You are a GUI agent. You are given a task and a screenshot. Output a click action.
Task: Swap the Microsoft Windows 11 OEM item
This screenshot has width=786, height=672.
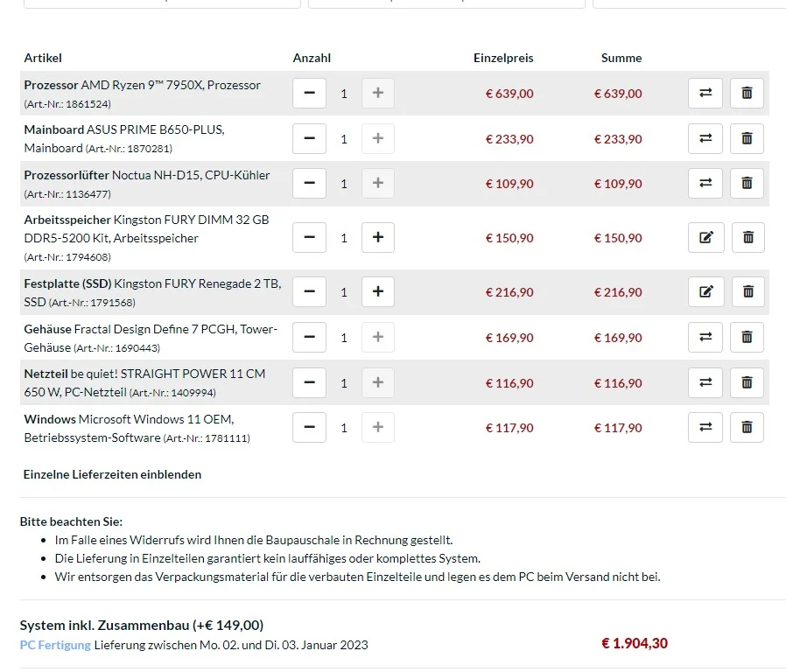[705, 428]
